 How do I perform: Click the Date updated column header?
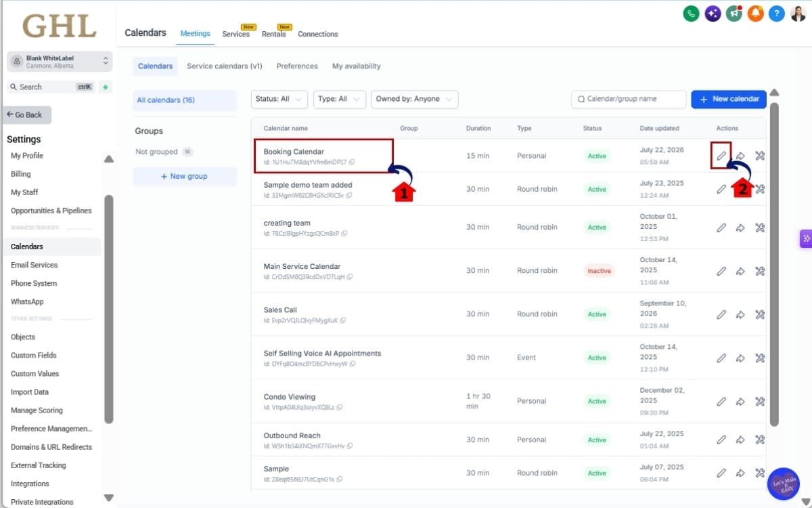pyautogui.click(x=660, y=128)
